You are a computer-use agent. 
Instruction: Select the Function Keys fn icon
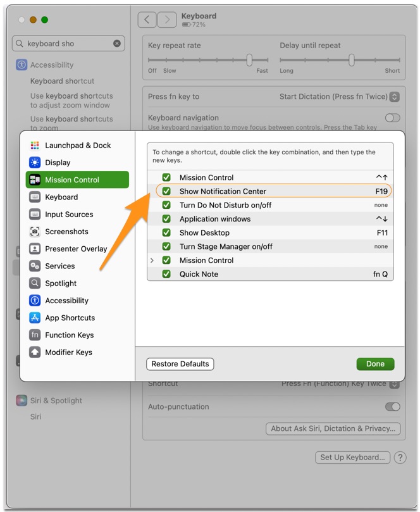click(35, 335)
